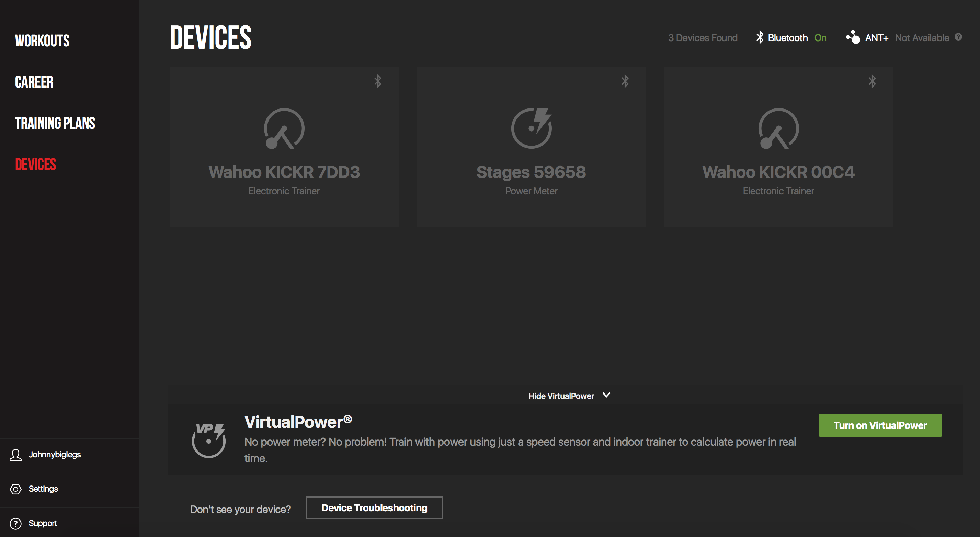The height and width of the screenshot is (537, 980).
Task: Click Bluetooth badge on Stages 59658 card
Action: pyautogui.click(x=625, y=81)
